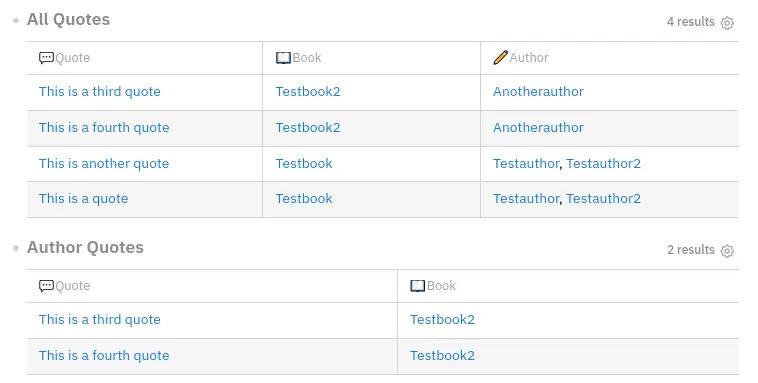This screenshot has height=383, width=758.
Task: Open Testauthor2 link in 'This is a quote' row
Action: click(603, 199)
